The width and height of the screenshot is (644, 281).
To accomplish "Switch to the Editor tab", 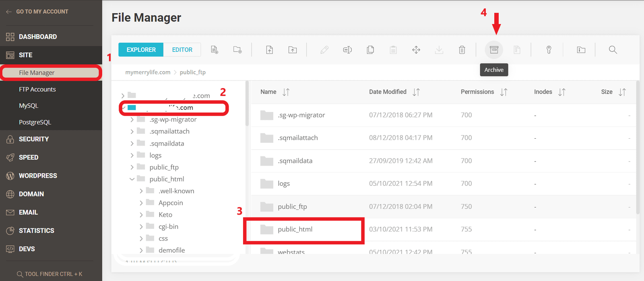I will click(x=182, y=50).
